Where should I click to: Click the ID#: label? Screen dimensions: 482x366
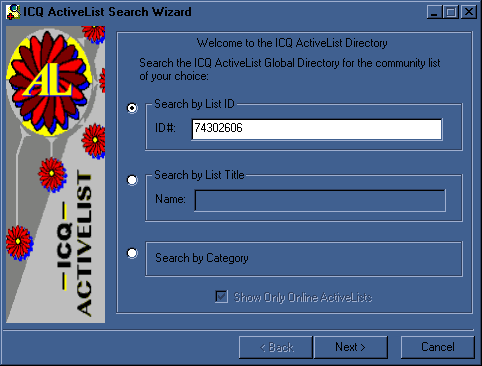click(x=165, y=128)
